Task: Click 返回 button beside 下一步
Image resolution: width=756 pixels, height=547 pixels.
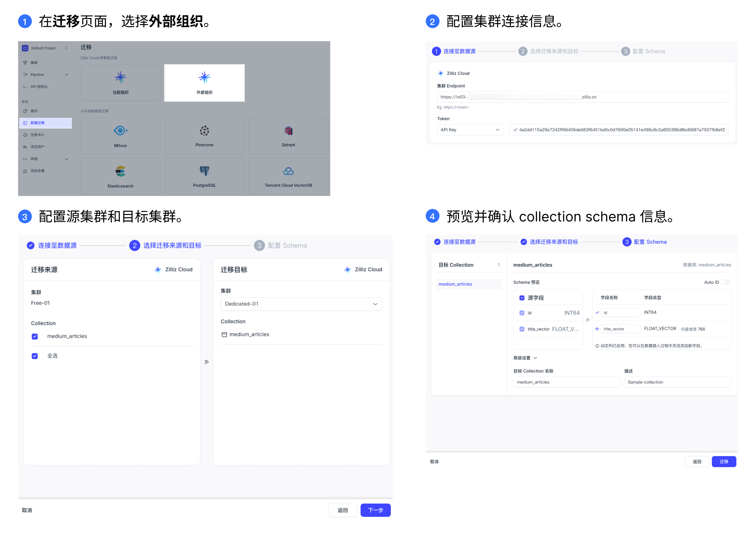Action: (343, 510)
